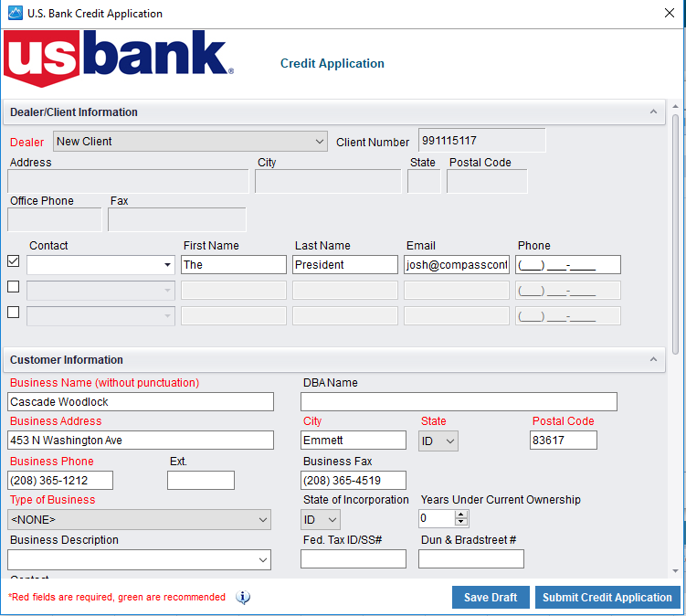Image resolution: width=686 pixels, height=616 pixels.
Task: Click the Dun & Bradstreet # field
Action: pyautogui.click(x=470, y=559)
